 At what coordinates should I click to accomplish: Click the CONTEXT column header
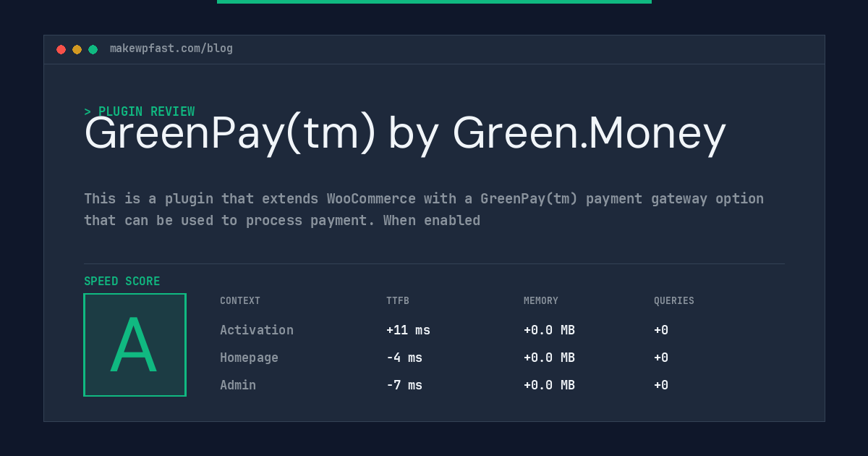(x=240, y=301)
